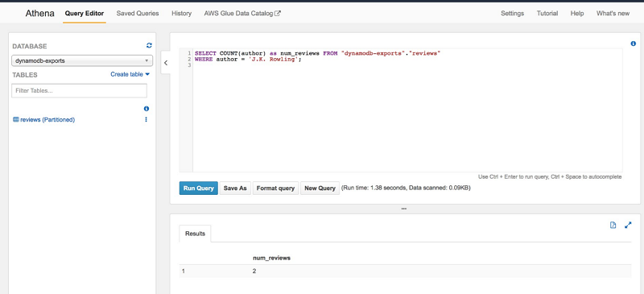Click the Run Query button
Image resolution: width=644 pixels, height=294 pixels.
(198, 188)
